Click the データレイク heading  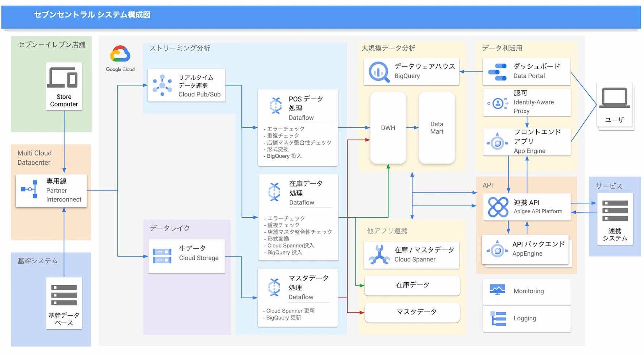[x=170, y=228]
